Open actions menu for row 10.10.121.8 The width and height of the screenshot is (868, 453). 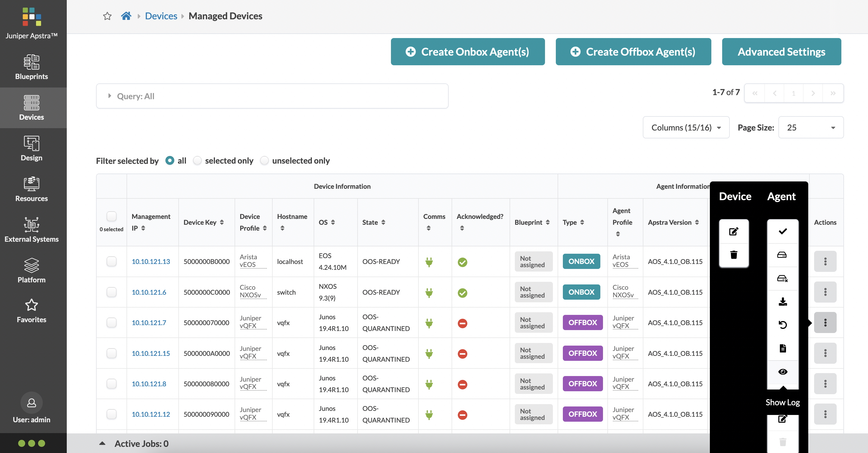coord(825,384)
